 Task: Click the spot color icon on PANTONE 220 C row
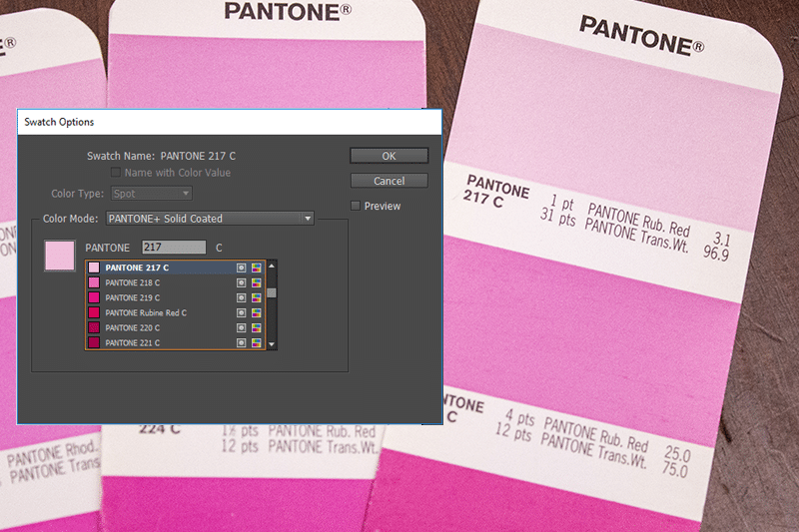[x=241, y=327]
